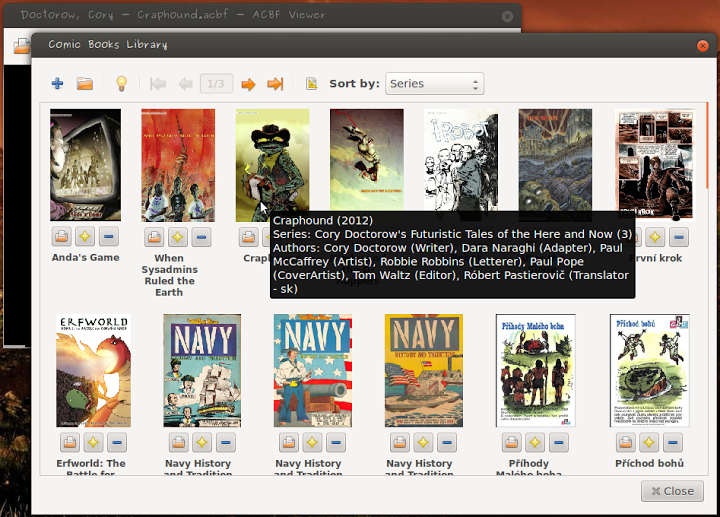The height and width of the screenshot is (517, 720).
Task: Click star button under Anda's Game
Action: [x=85, y=237]
